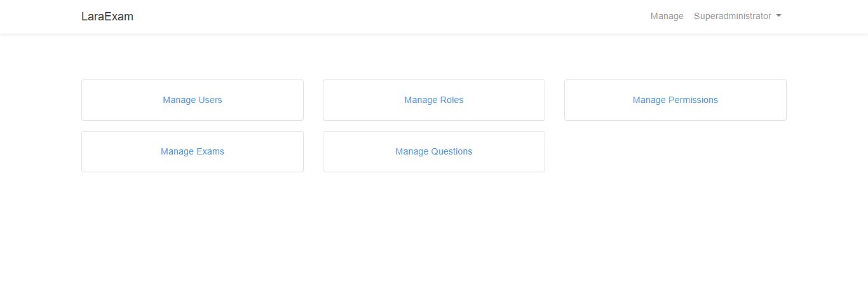Select the Permissions tile in the top row
The height and width of the screenshot is (302, 868).
[675, 100]
